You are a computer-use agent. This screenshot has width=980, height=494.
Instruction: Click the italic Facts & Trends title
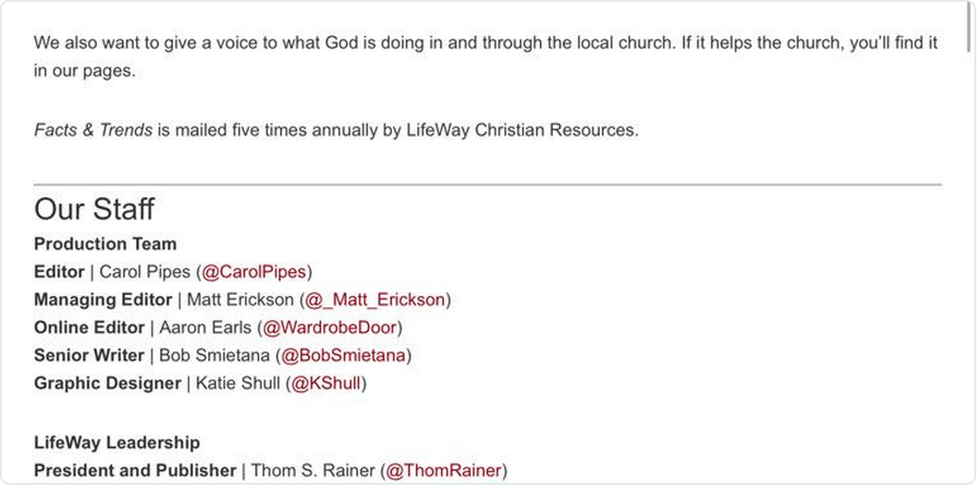[x=93, y=130]
